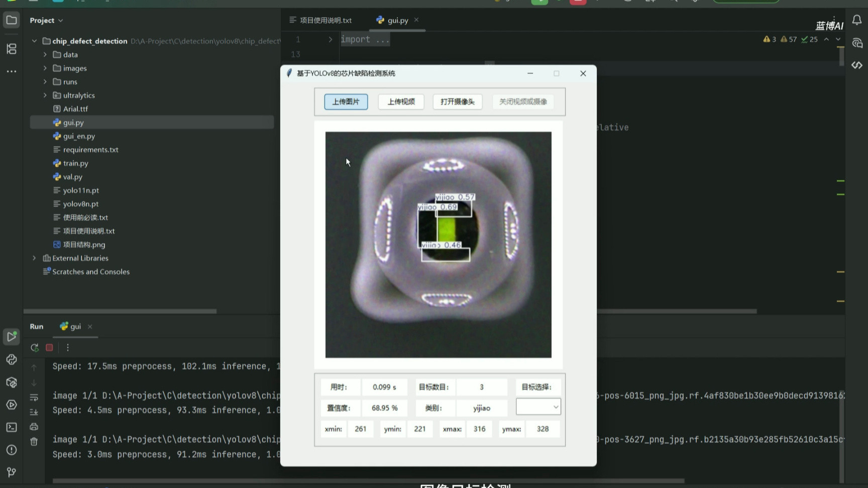Viewport: 868px width, 488px height.
Task: Open the Structure tool window icon
Action: tap(11, 49)
